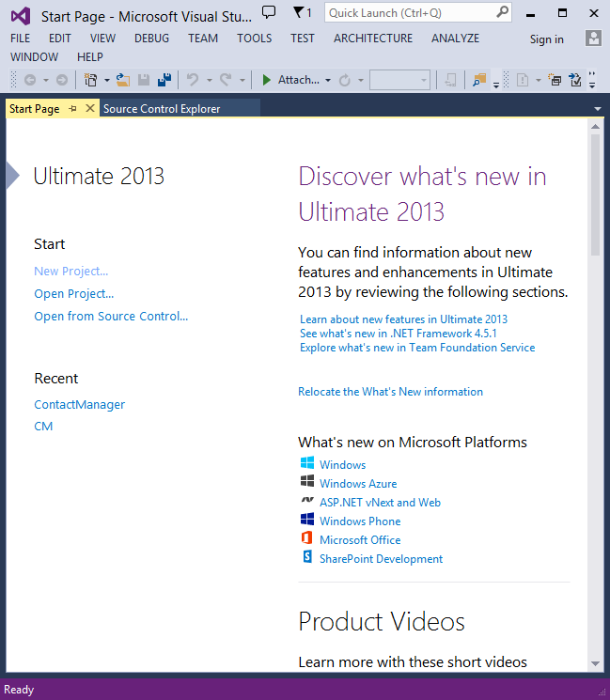Click the user account avatar icon
This screenshot has width=610, height=700.
[x=593, y=39]
